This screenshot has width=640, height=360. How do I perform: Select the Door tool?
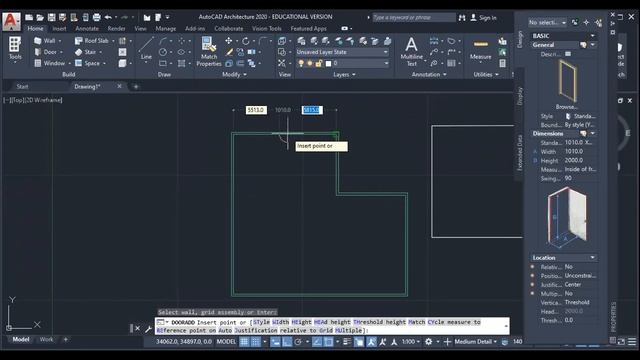click(46, 52)
